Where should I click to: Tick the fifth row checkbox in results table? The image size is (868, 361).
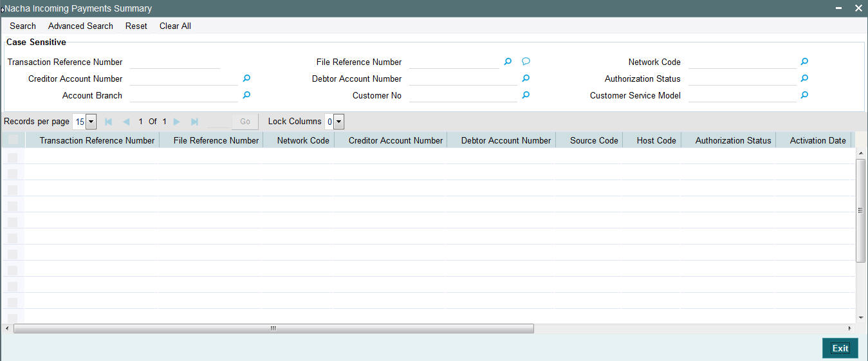tap(13, 222)
